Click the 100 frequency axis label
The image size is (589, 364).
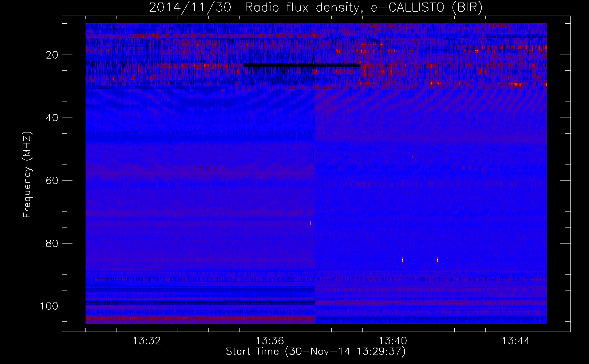49,306
